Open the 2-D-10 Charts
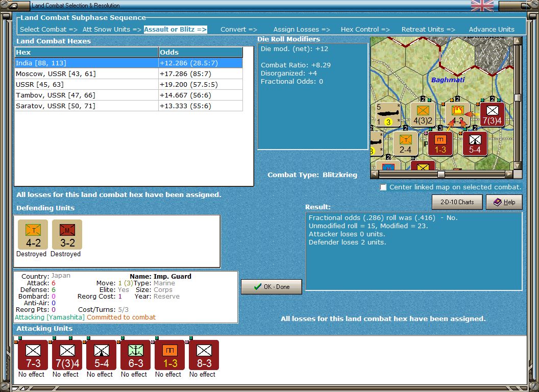 (457, 202)
